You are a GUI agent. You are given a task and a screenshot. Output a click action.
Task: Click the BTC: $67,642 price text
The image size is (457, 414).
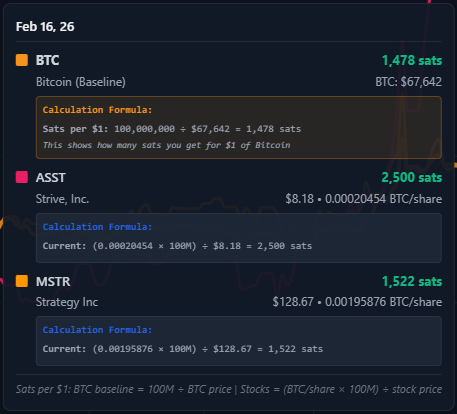pyautogui.click(x=408, y=82)
